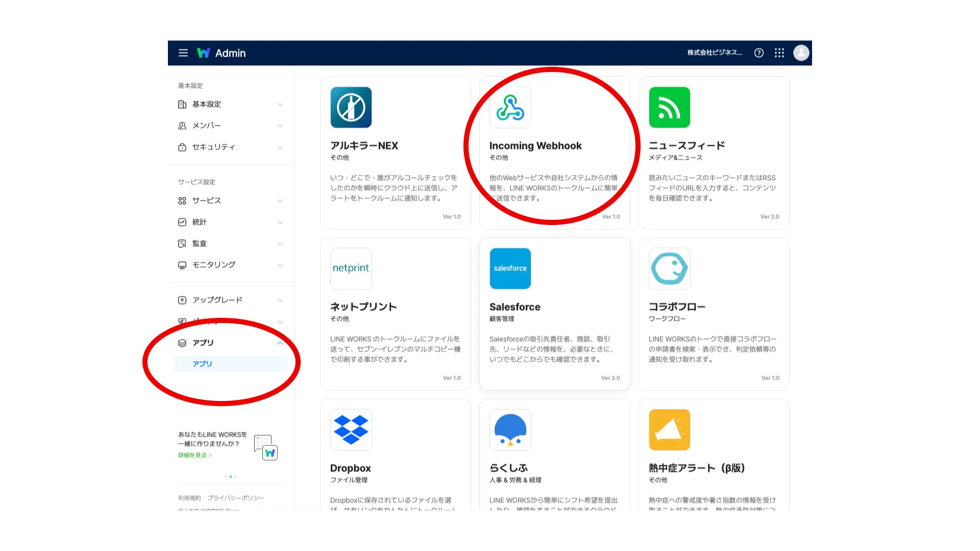Click Ver 2.0 on Salesforce card
980x551 pixels.
[610, 378]
